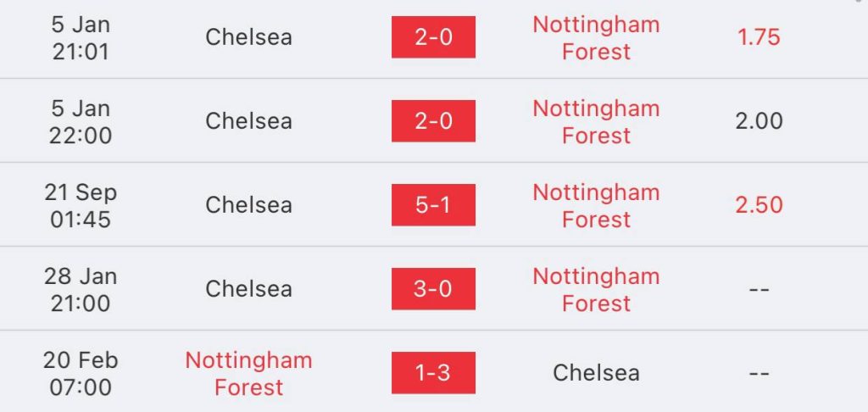
Task: Open the 3-0 score on 28 Jan
Action: click(433, 288)
